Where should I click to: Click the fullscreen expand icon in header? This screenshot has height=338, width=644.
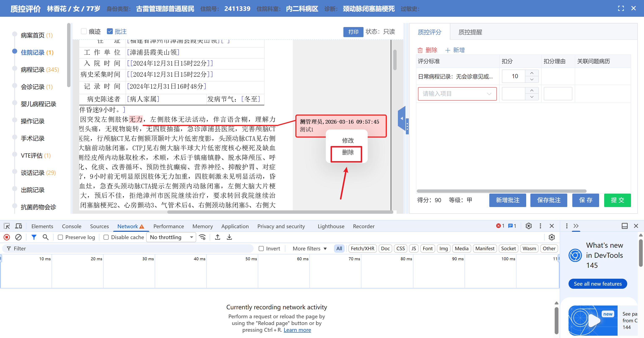coord(621,9)
